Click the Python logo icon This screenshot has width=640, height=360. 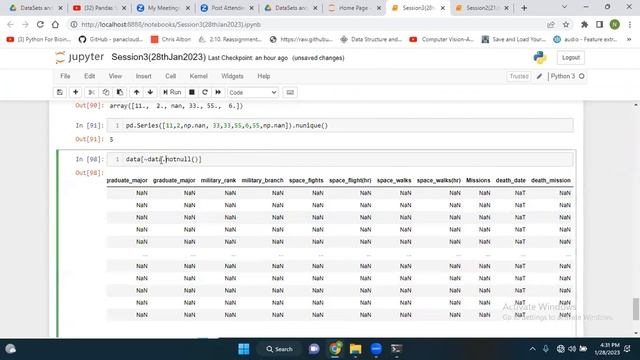coord(540,58)
